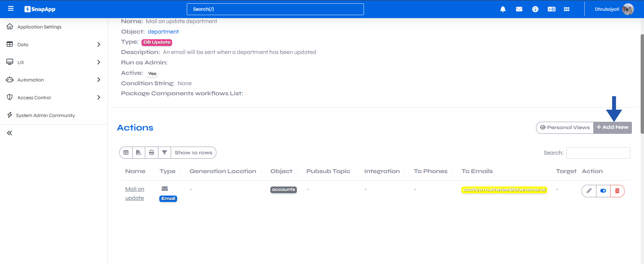Open the language translation icon
Image resolution: width=644 pixels, height=264 pixels.
(x=551, y=9)
